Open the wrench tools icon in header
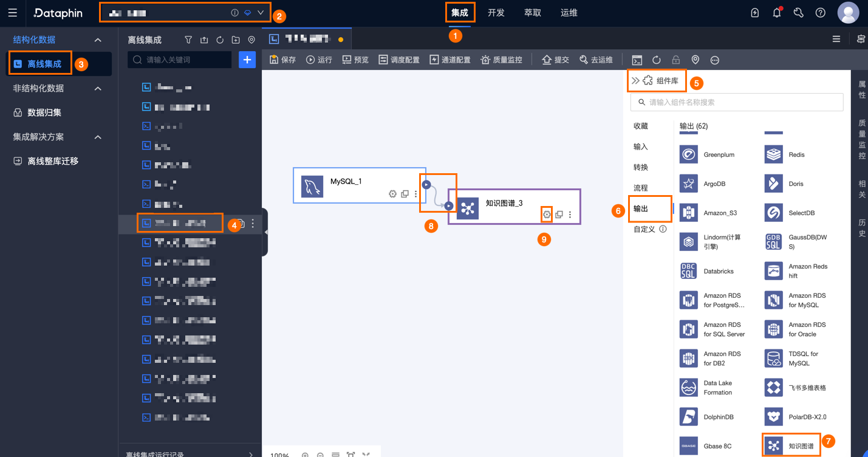 click(799, 13)
